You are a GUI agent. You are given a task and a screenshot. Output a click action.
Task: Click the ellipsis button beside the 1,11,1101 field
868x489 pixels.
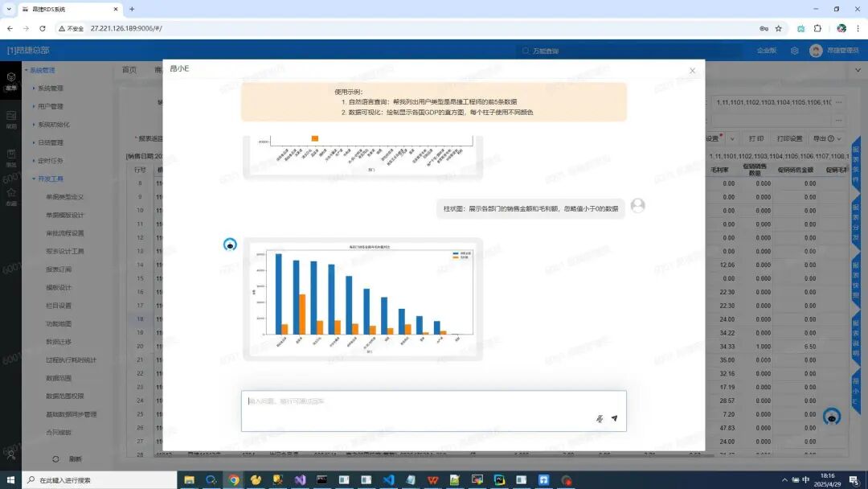[x=838, y=102]
